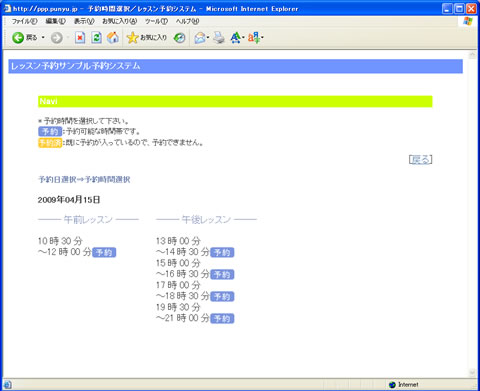480x391 pixels.
Task: Click the 午後レッスン heading
Action: (x=206, y=219)
